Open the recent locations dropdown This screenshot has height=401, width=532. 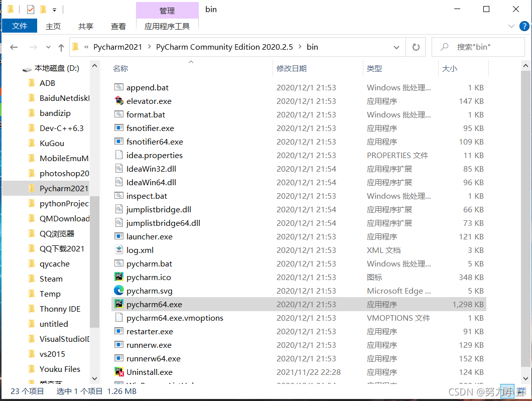(48, 47)
